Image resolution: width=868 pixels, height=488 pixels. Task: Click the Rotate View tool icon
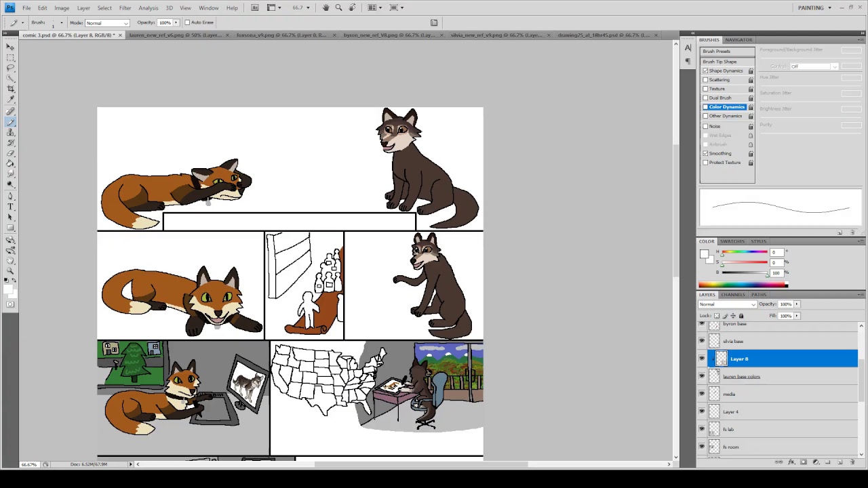click(x=352, y=7)
